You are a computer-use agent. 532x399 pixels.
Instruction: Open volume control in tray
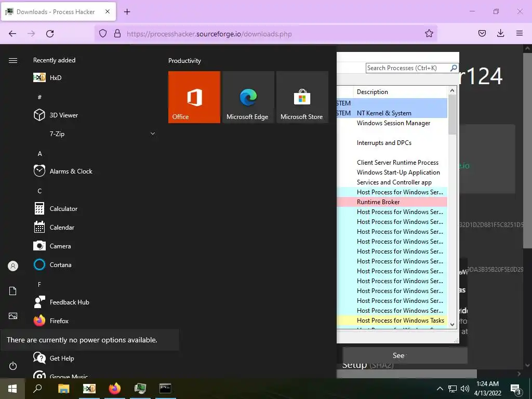pyautogui.click(x=465, y=389)
